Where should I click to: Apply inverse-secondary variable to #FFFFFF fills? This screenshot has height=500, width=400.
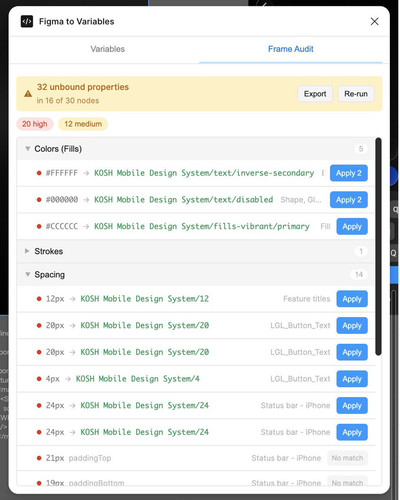(349, 173)
